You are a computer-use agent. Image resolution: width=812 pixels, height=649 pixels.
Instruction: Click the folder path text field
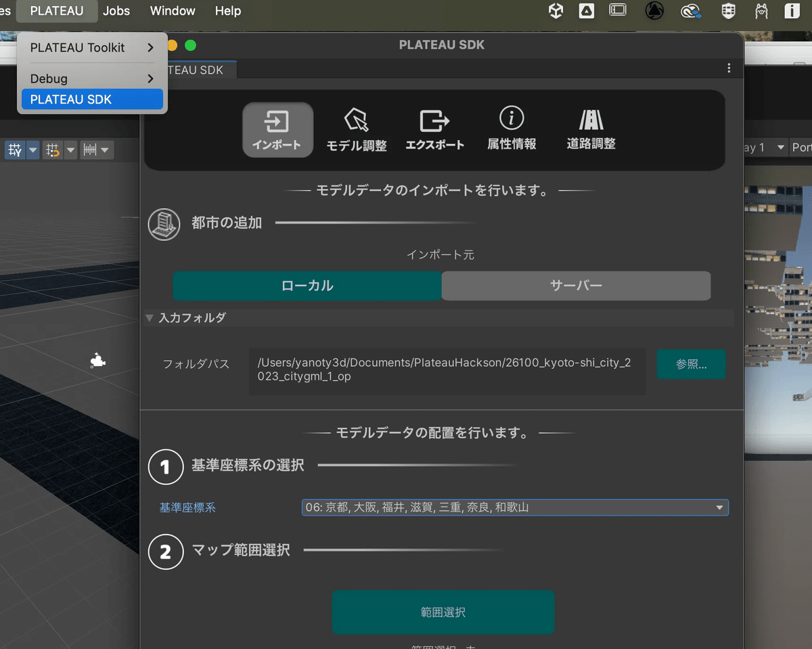(447, 370)
